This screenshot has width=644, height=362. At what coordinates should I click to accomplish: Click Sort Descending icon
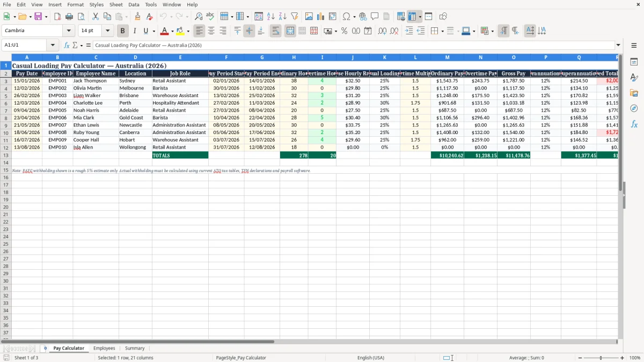pos(282,17)
